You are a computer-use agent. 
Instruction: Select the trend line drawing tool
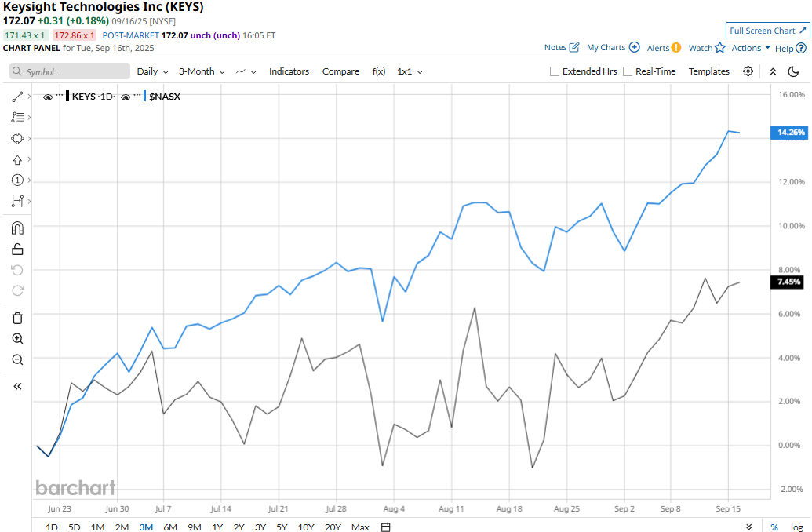coord(17,97)
